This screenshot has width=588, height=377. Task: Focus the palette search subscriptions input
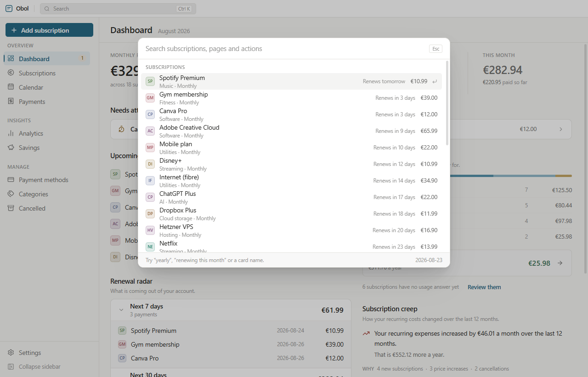click(285, 49)
